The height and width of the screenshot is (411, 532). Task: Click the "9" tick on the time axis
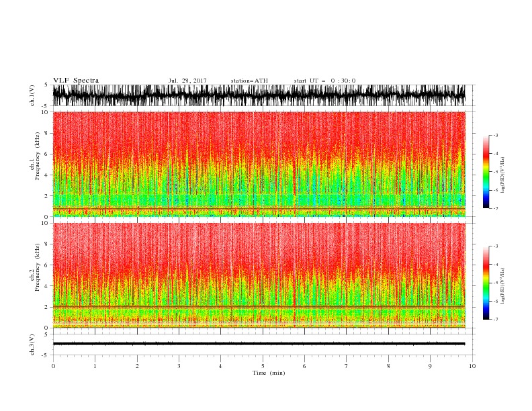click(x=430, y=366)
